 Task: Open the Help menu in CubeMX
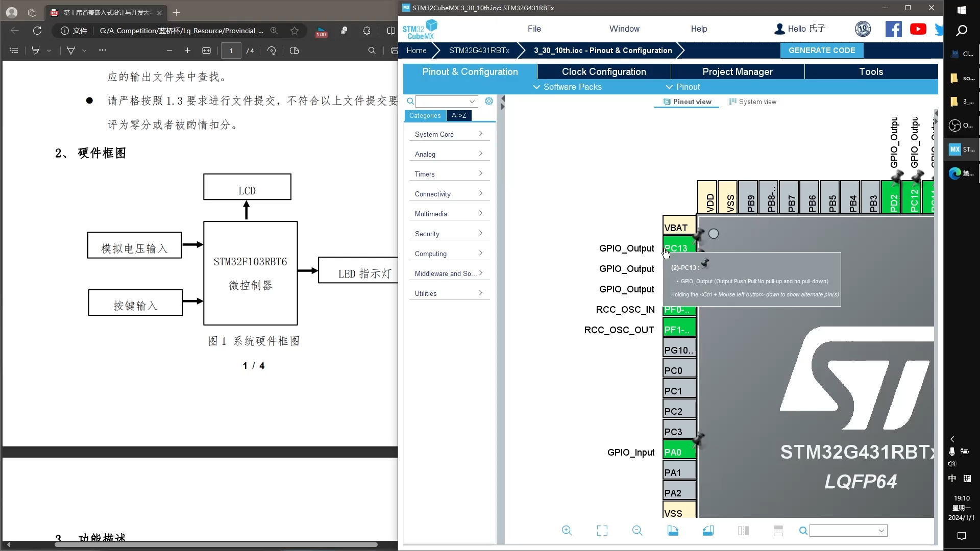[x=699, y=29]
